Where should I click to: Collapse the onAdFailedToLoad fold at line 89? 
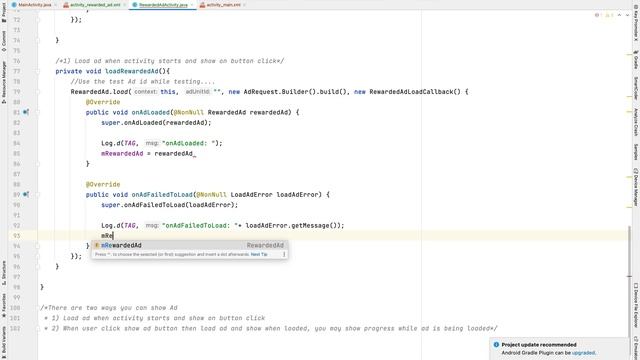pyautogui.click(x=38, y=195)
